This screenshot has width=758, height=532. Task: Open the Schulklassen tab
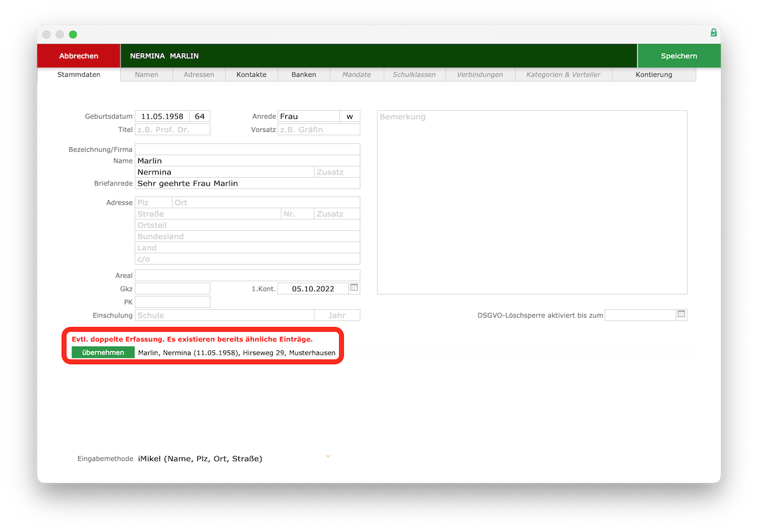(x=414, y=74)
